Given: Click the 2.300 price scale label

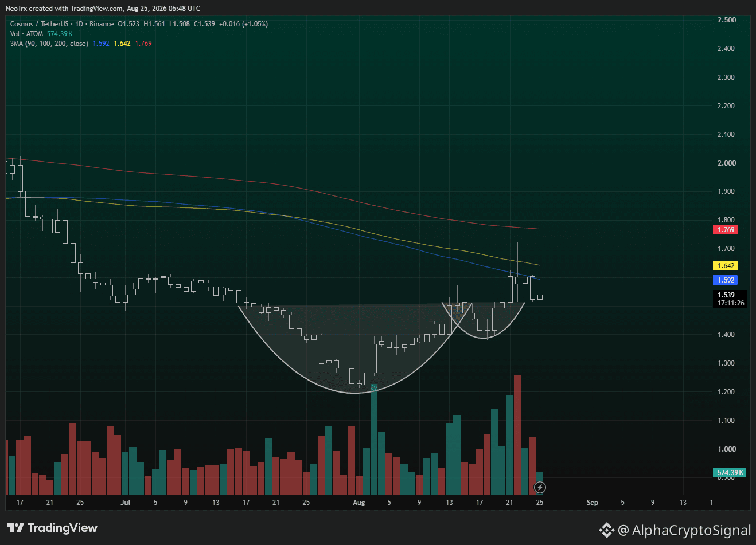Looking at the screenshot, I should [x=726, y=77].
